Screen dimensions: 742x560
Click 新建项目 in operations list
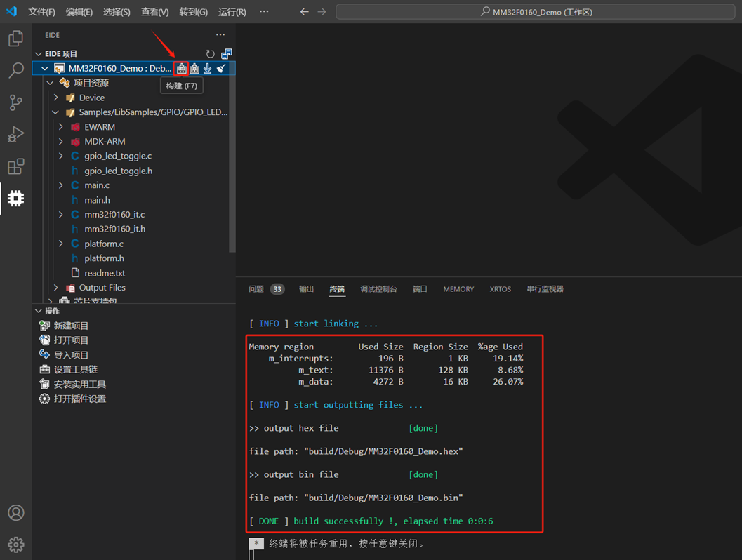click(x=71, y=326)
